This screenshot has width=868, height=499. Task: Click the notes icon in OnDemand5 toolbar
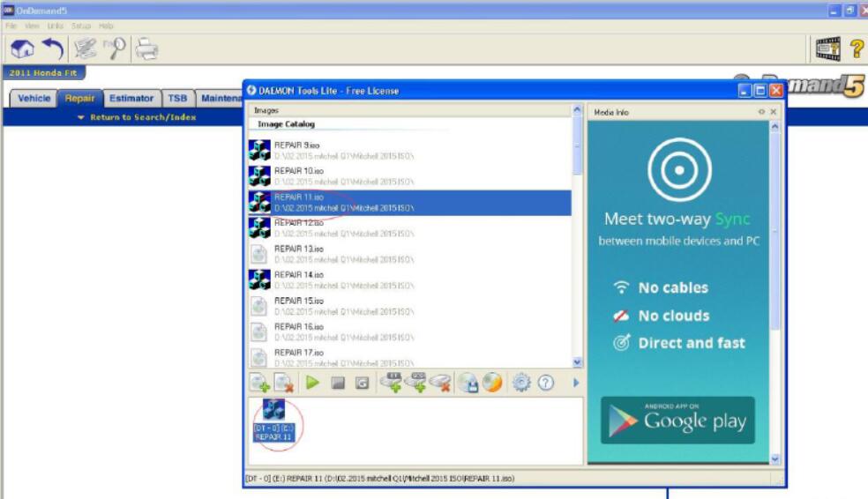click(86, 48)
